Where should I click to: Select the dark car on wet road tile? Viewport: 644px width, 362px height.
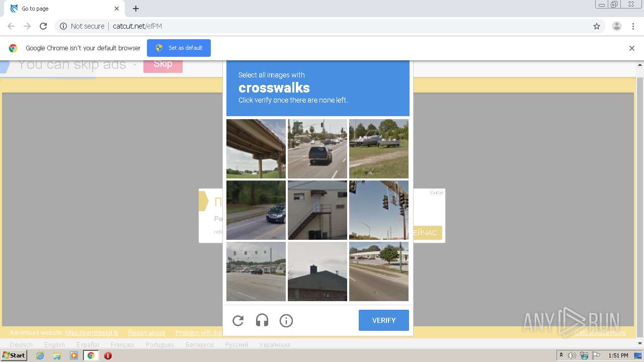point(256,210)
